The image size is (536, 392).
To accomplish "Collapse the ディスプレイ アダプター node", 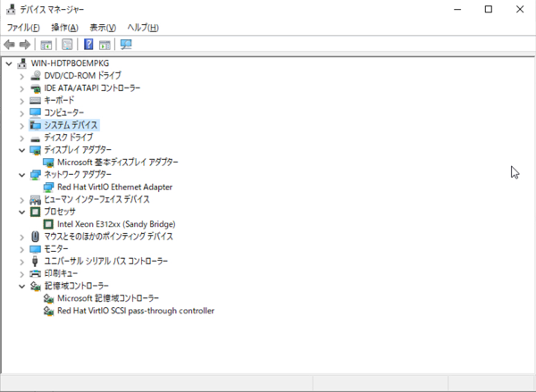I will tap(21, 150).
